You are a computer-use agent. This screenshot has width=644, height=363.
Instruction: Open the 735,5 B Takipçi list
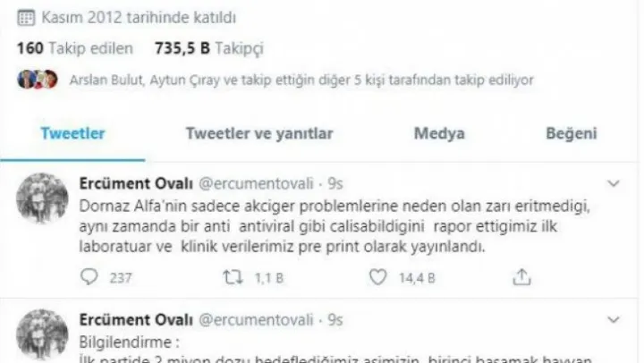click(x=208, y=48)
